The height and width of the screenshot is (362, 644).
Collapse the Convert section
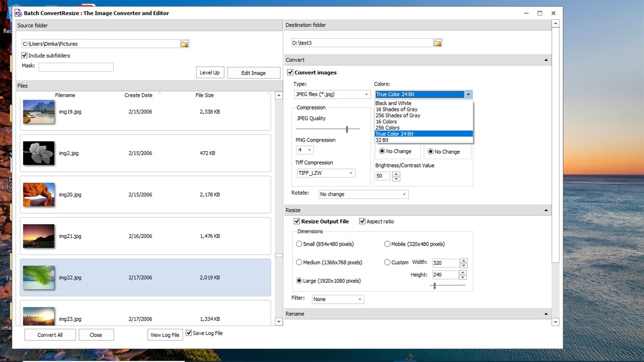click(545, 59)
